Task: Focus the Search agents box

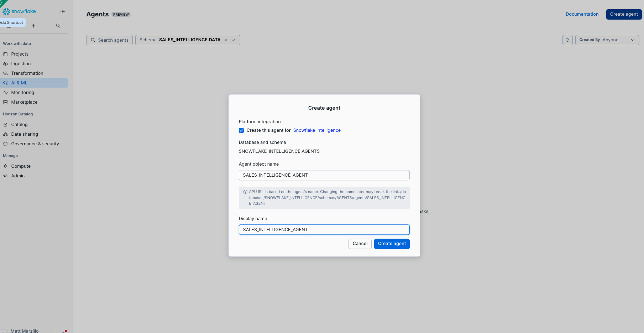Action: pyautogui.click(x=109, y=40)
